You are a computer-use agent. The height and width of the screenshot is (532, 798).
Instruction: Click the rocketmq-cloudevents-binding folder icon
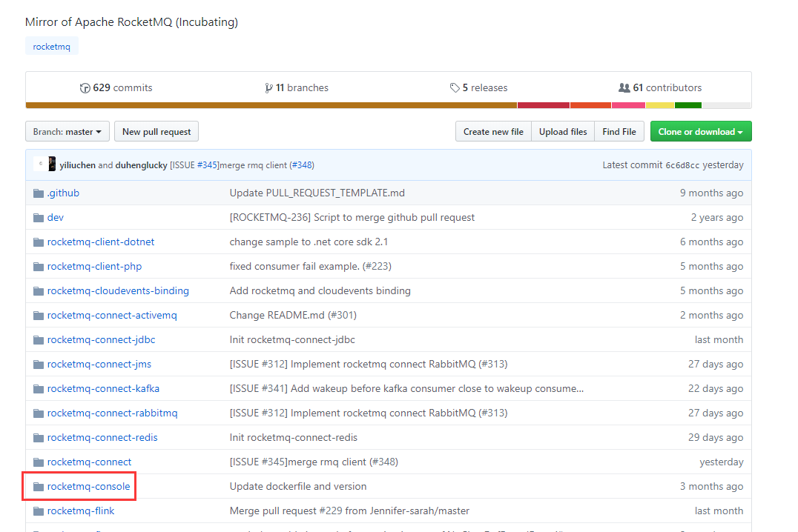pyautogui.click(x=39, y=291)
